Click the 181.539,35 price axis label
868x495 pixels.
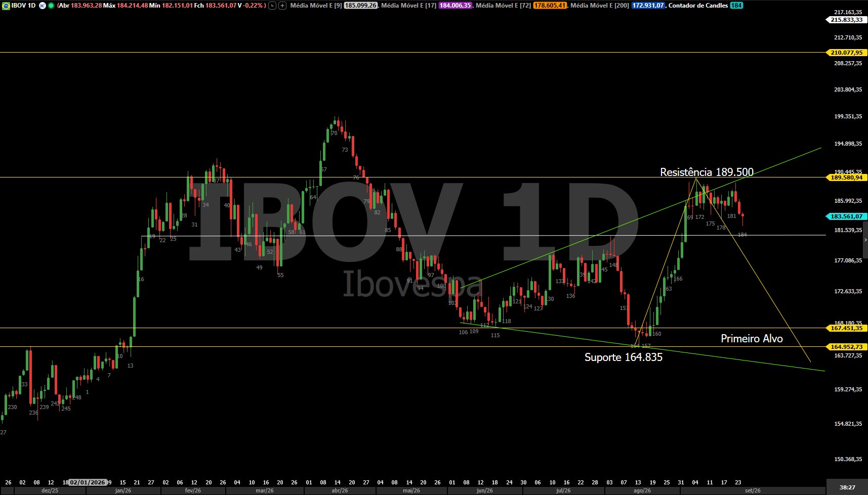click(848, 230)
